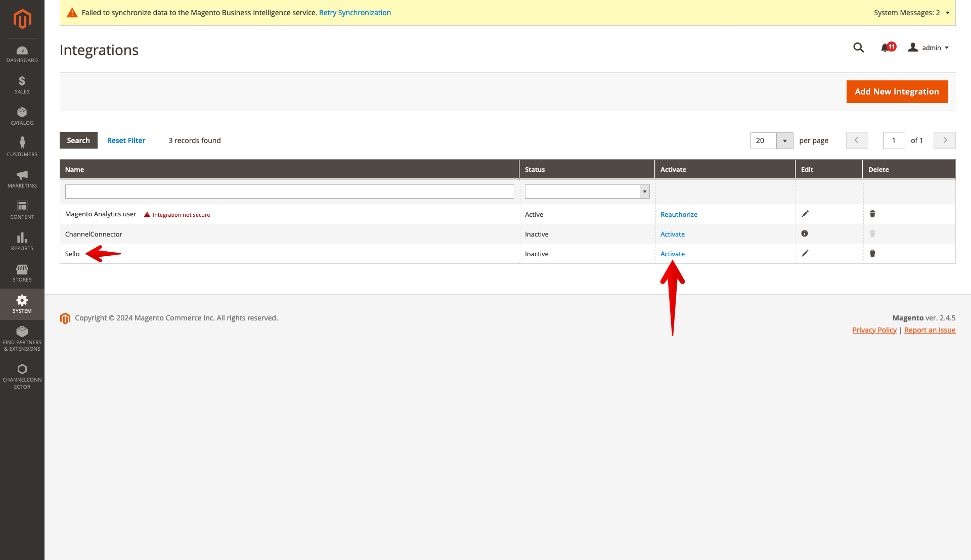971x560 pixels.
Task: Delete the Magento Analytics user integration
Action: [872, 214]
